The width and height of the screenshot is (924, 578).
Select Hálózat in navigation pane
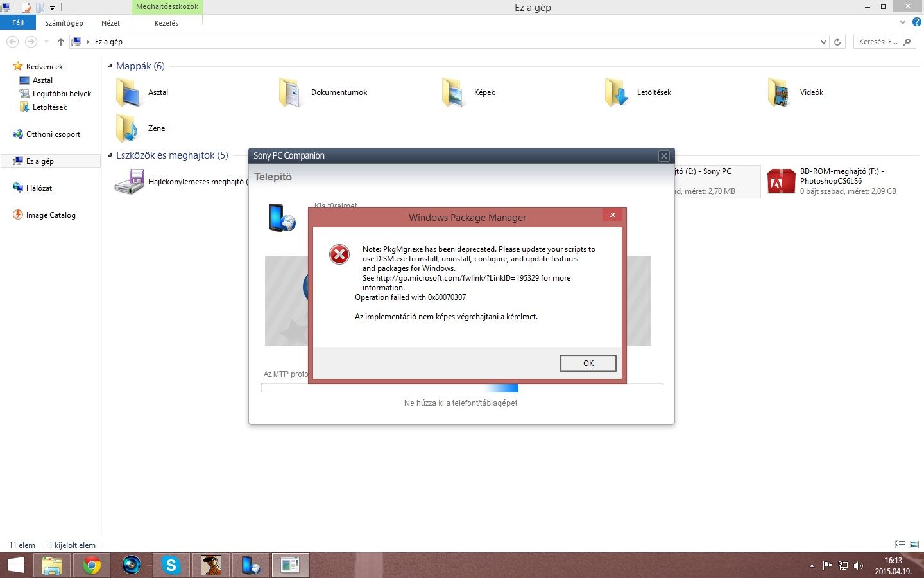(39, 188)
